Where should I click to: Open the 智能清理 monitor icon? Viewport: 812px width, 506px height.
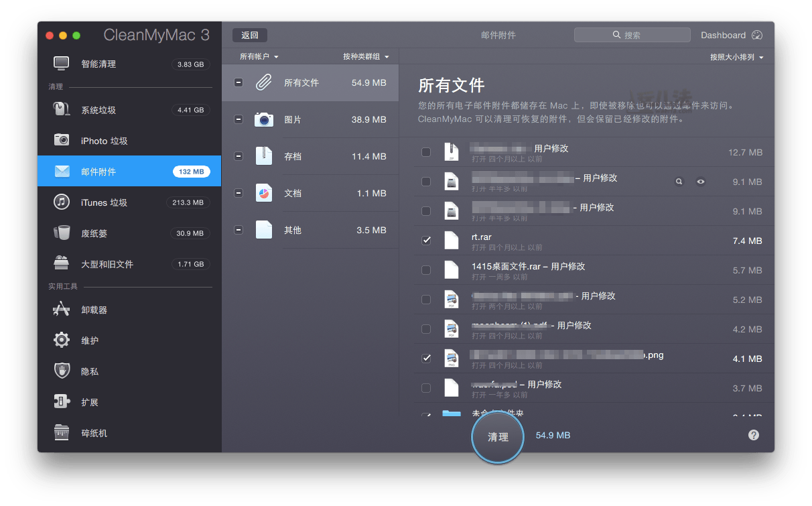point(62,64)
